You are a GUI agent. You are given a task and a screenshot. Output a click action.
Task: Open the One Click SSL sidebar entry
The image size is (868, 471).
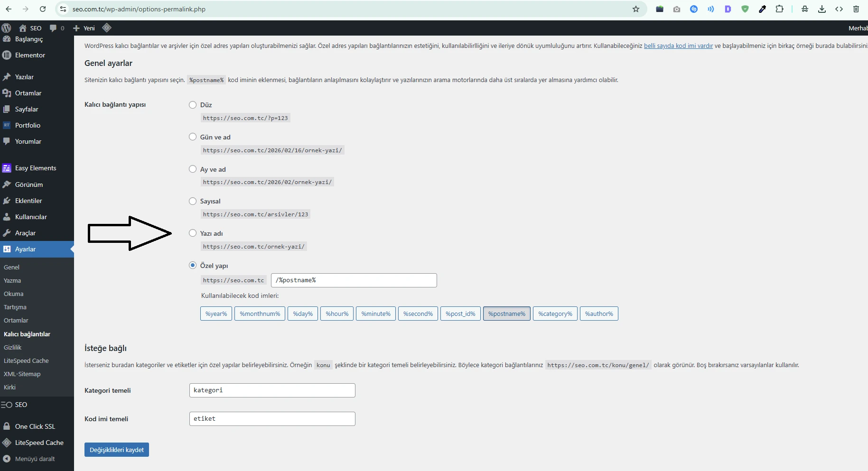[34, 426]
